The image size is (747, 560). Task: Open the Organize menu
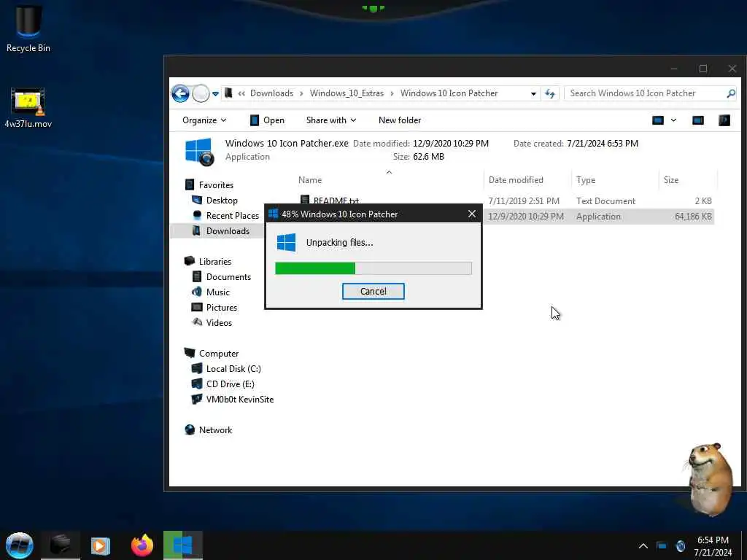point(204,120)
